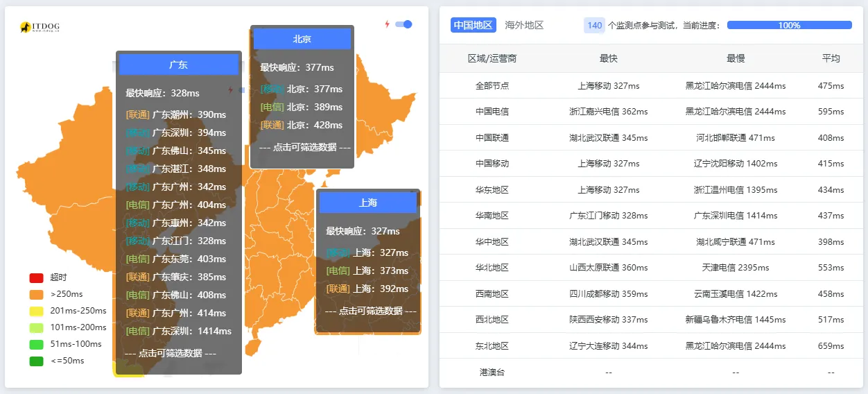Image resolution: width=868 pixels, height=394 pixels.
Task: Click 黑龙江哈尔滨电信 2444ms in 全部节点 row
Action: 736,85
